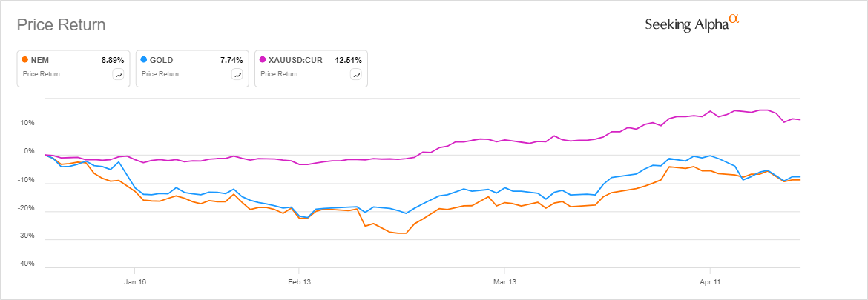
Task: Select the NEM ticker label
Action: (41, 60)
